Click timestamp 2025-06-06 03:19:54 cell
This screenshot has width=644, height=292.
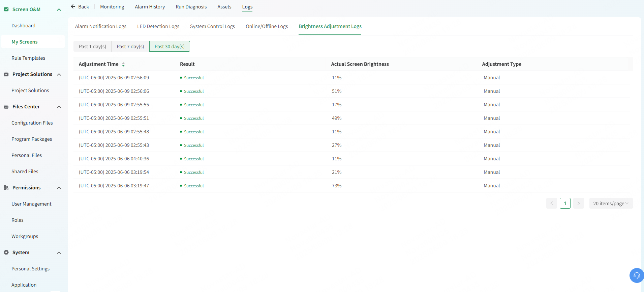114,172
